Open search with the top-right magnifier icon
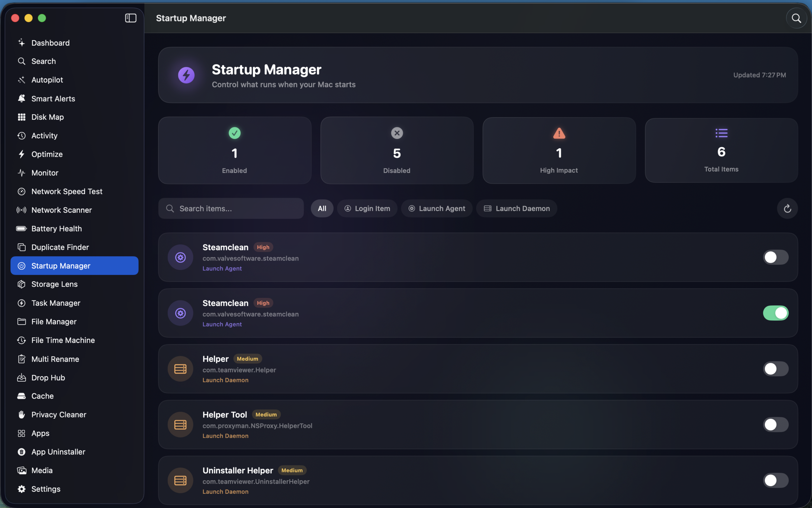 tap(796, 18)
